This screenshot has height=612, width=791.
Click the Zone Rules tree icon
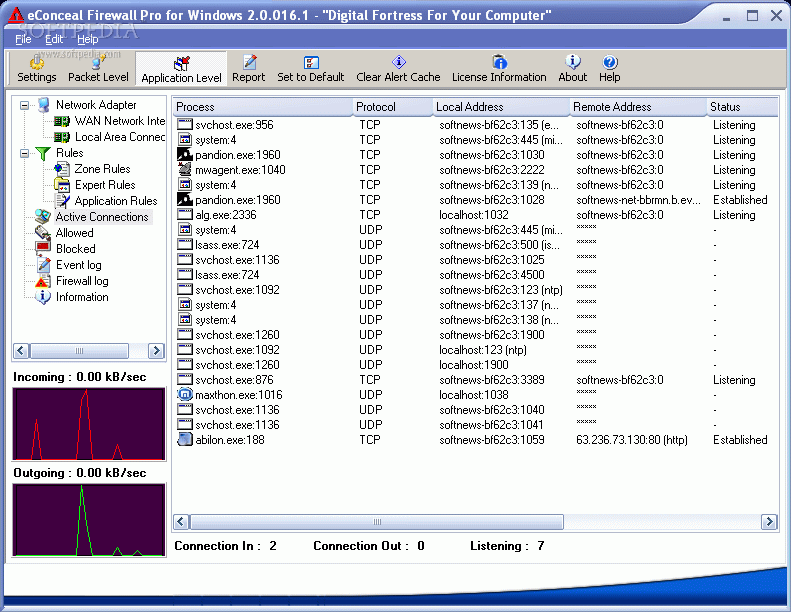[62, 169]
